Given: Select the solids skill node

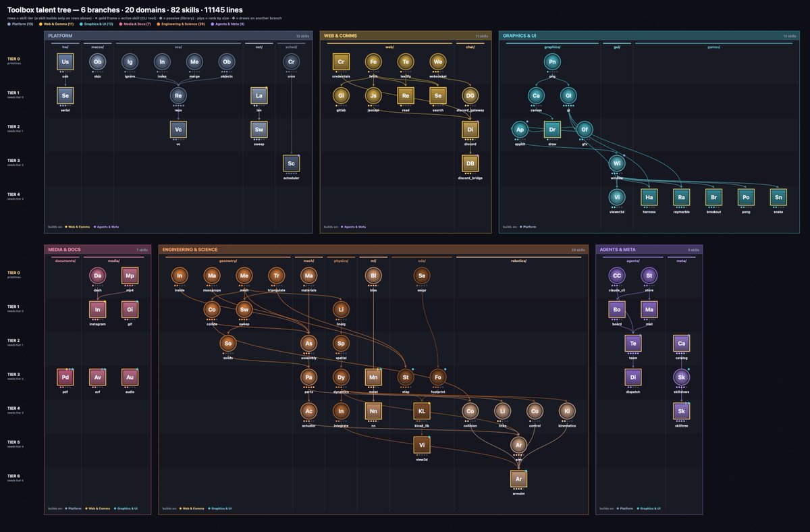Looking at the screenshot, I should 228,343.
